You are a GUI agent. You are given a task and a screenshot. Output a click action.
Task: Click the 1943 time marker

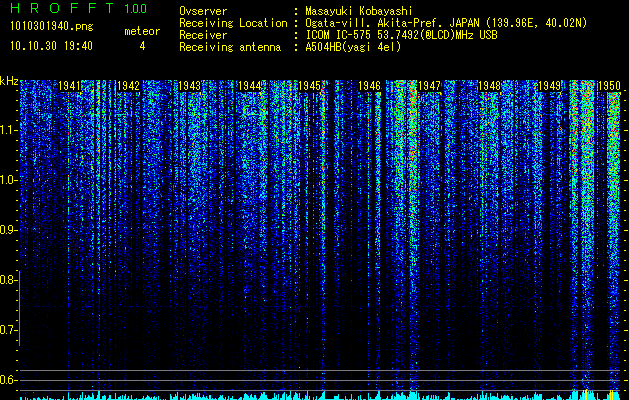(189, 86)
